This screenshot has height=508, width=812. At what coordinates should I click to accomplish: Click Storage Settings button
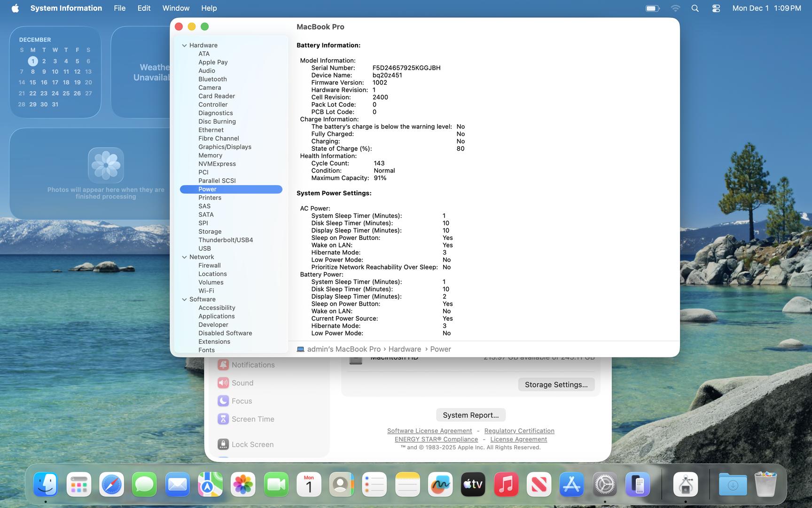point(556,385)
